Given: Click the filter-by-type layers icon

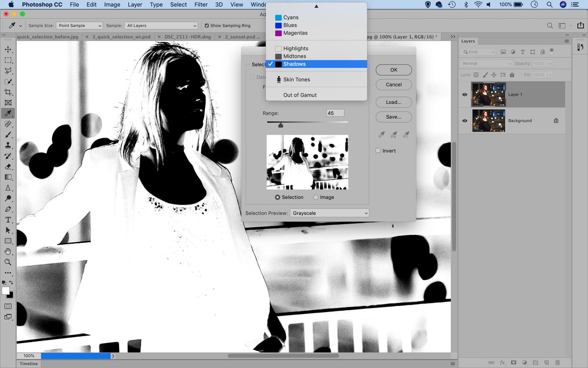Looking at the screenshot, I should pos(503,52).
